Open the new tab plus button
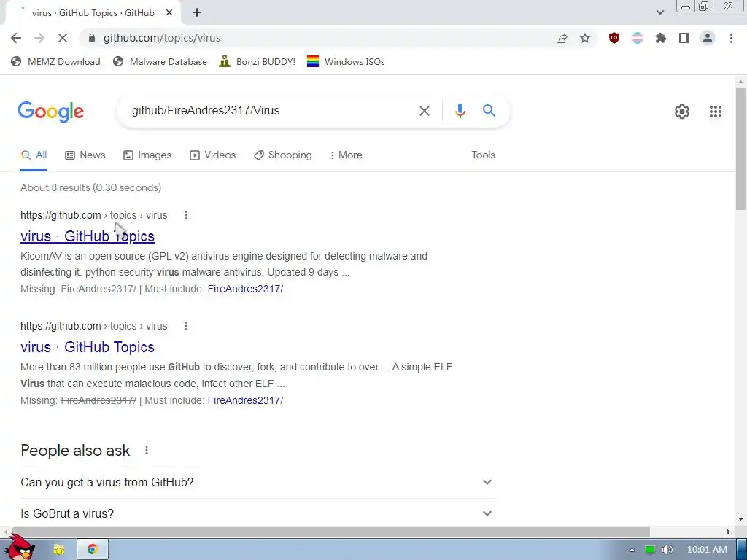This screenshot has height=560, width=747. (x=197, y=13)
